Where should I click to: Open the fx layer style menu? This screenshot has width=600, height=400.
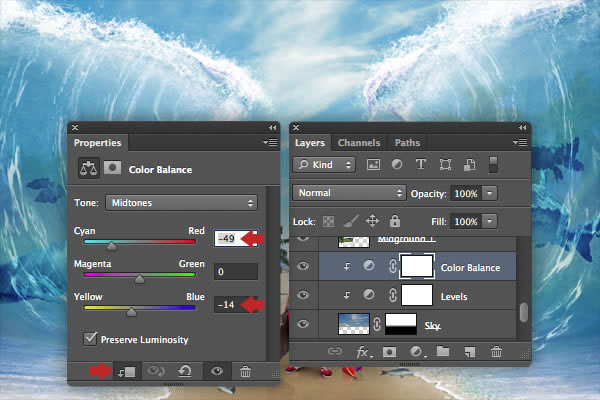[363, 352]
